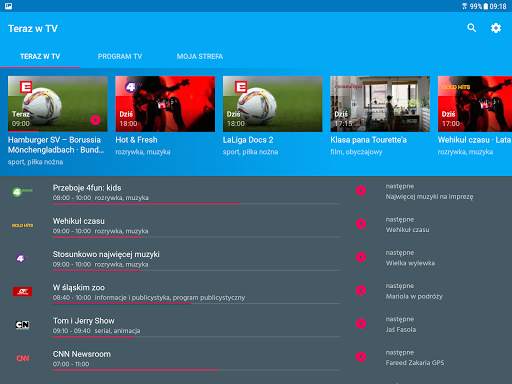The image size is (512, 384).
Task: Open settings gear icon
Action: tap(496, 28)
